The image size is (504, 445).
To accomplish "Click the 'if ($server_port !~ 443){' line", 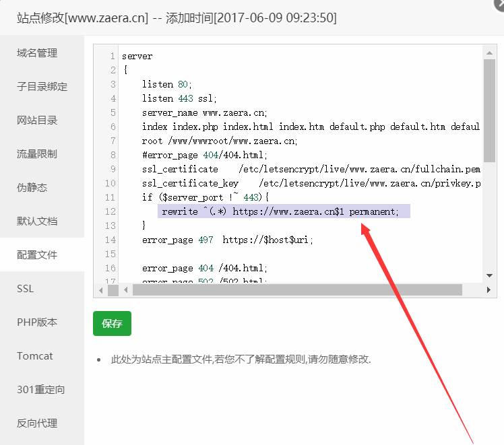I will click(206, 197).
